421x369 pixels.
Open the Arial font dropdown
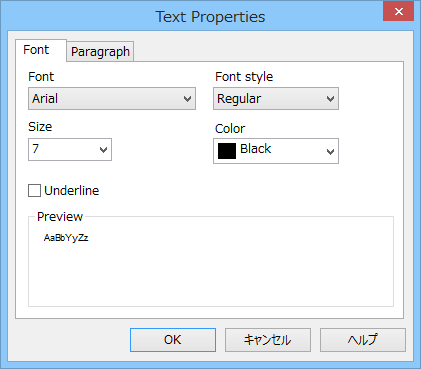(112, 99)
